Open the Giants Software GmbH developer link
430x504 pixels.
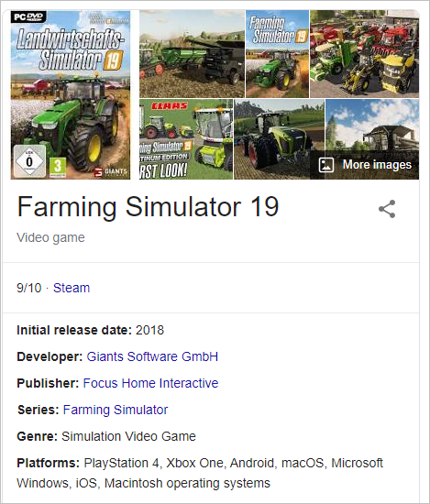tap(152, 356)
